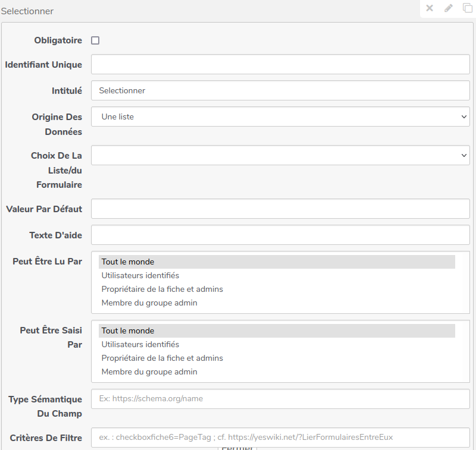Open the Origine Des Données dropdown
Screen dimensions: 476x450
(x=280, y=117)
